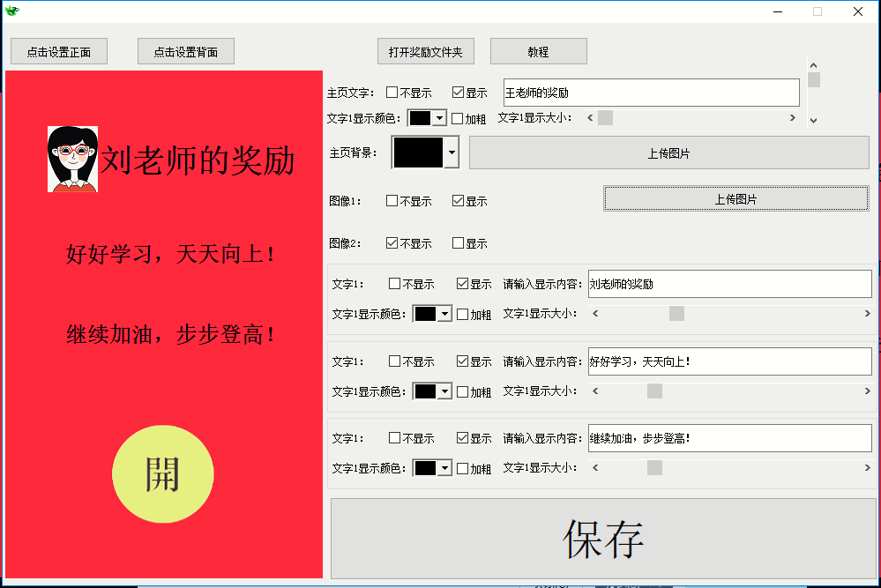Click the app icon in title bar

11,11
